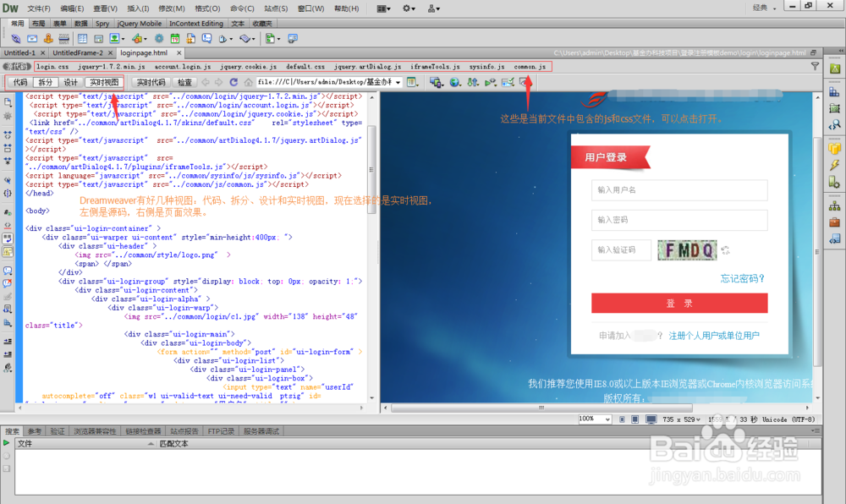This screenshot has width=846, height=504.
Task: Toggle the 实时代码 live code button
Action: pos(151,82)
